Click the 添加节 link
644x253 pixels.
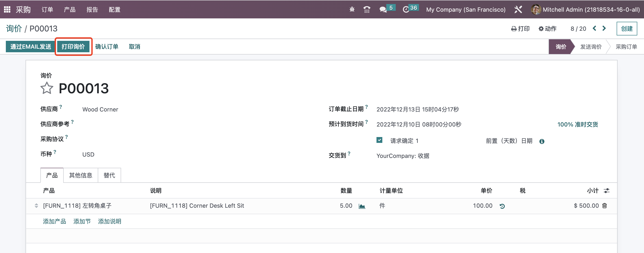pos(82,221)
